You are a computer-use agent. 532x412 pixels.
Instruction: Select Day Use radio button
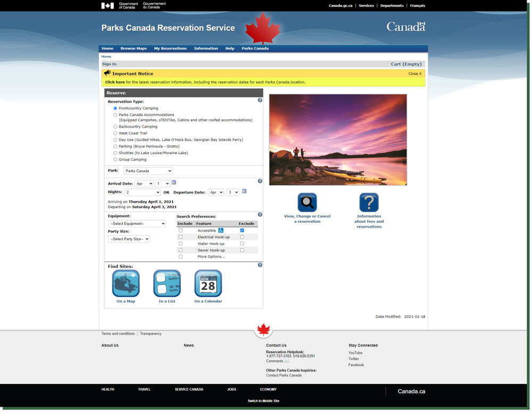[x=115, y=140]
